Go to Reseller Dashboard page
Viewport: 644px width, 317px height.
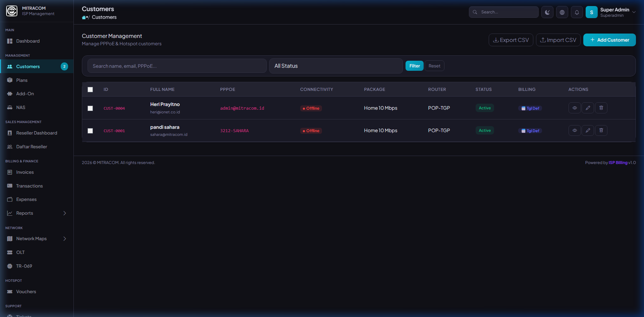point(37,133)
